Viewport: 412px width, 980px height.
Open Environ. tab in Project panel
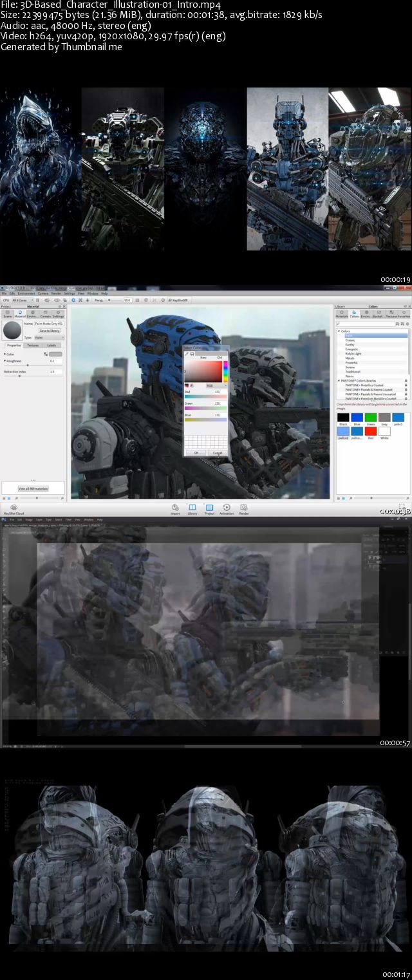33,315
